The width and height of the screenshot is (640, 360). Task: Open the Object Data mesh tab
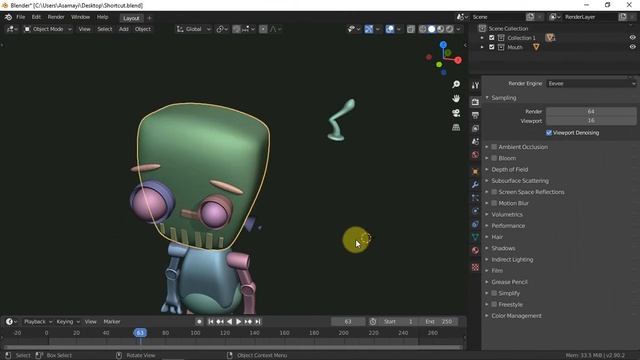pos(475,237)
